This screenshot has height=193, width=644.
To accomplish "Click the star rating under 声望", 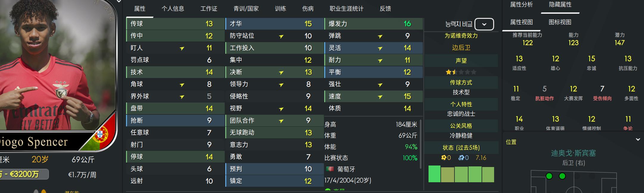I will [x=461, y=72].
